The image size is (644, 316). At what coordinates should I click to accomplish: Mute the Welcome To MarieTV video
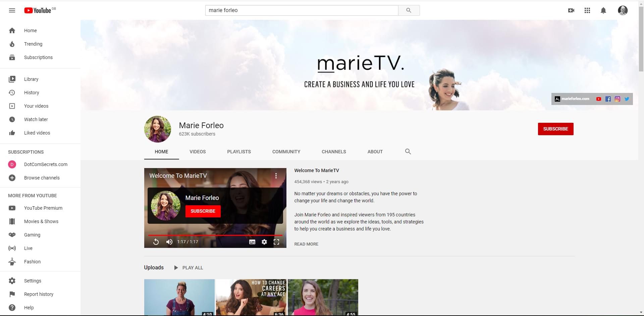pyautogui.click(x=169, y=242)
